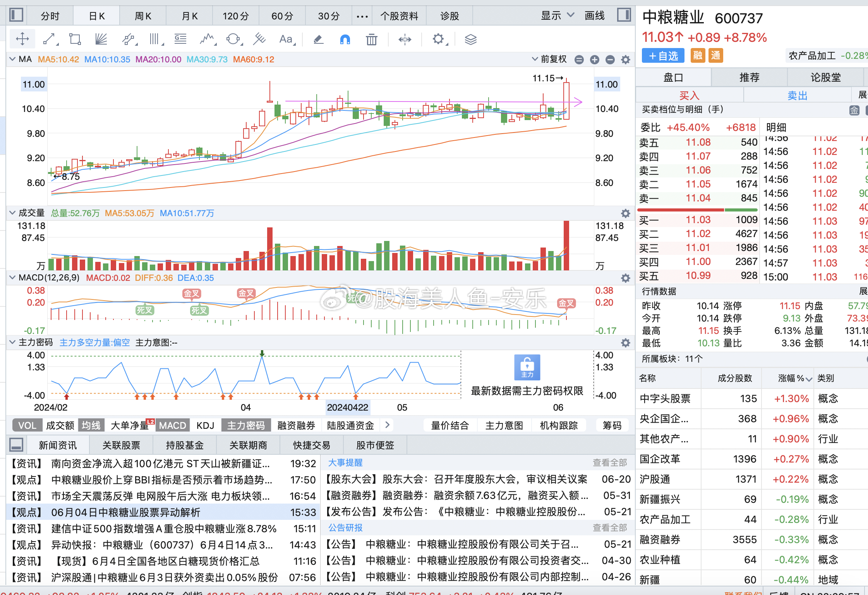The height and width of the screenshot is (595, 868).
Task: Collapse the MACD panel chevron
Action: pyautogui.click(x=12, y=278)
